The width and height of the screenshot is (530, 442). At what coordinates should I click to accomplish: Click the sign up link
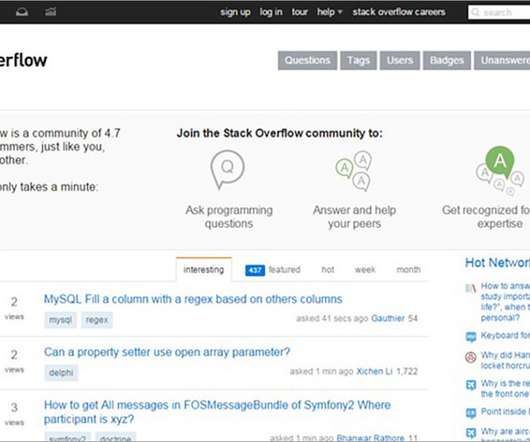(x=235, y=12)
